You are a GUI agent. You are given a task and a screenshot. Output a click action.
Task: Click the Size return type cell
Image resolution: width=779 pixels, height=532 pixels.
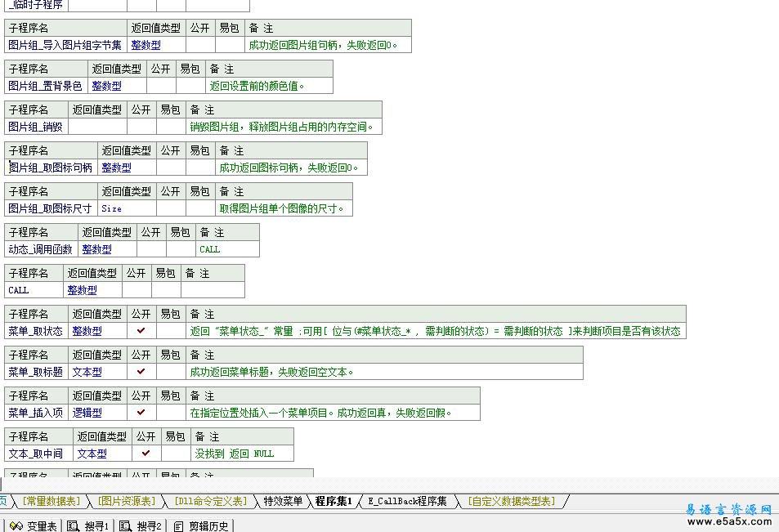pos(127,208)
